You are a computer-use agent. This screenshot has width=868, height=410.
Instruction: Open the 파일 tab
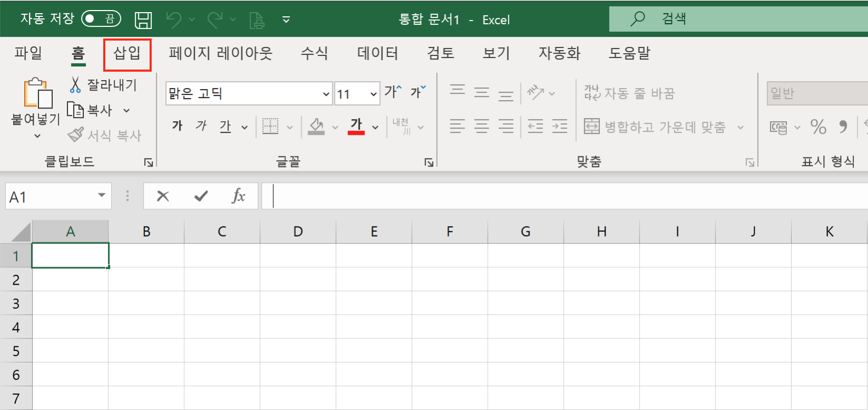point(28,53)
